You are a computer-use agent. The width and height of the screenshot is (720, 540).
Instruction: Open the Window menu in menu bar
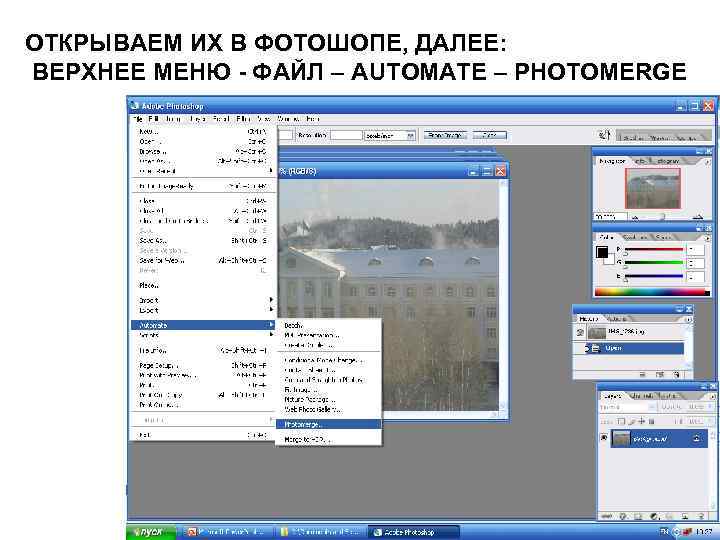288,118
